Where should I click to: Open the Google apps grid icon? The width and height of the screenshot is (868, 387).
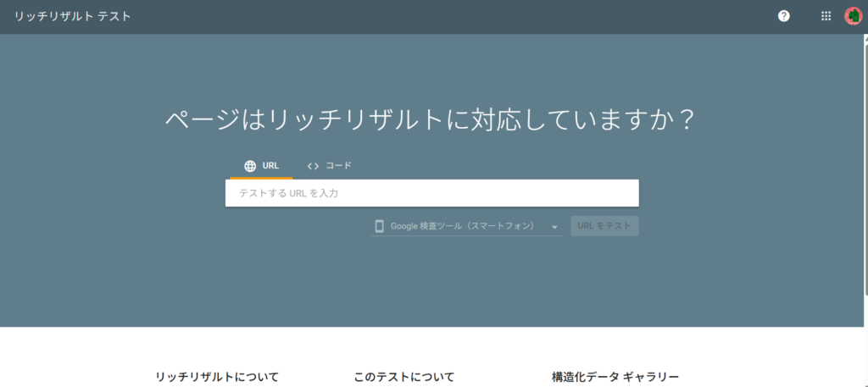click(x=826, y=17)
